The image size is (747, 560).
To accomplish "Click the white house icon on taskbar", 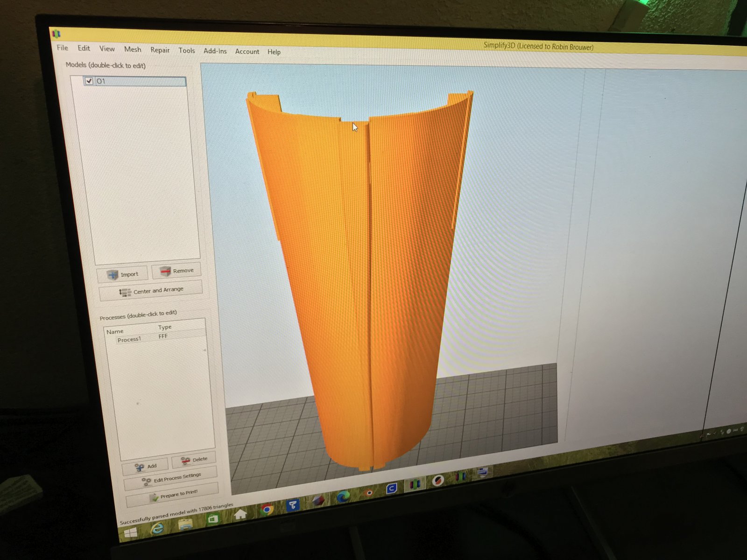I will (240, 514).
